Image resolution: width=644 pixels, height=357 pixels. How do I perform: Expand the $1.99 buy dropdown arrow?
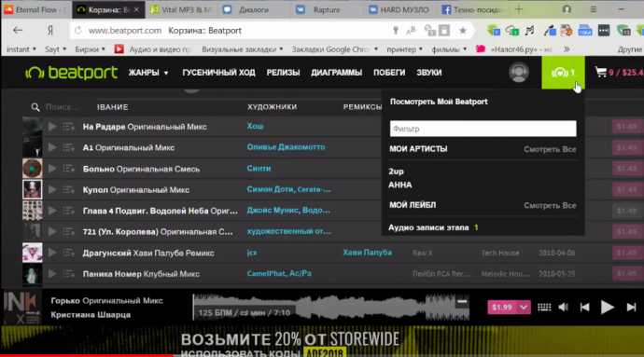(524, 308)
